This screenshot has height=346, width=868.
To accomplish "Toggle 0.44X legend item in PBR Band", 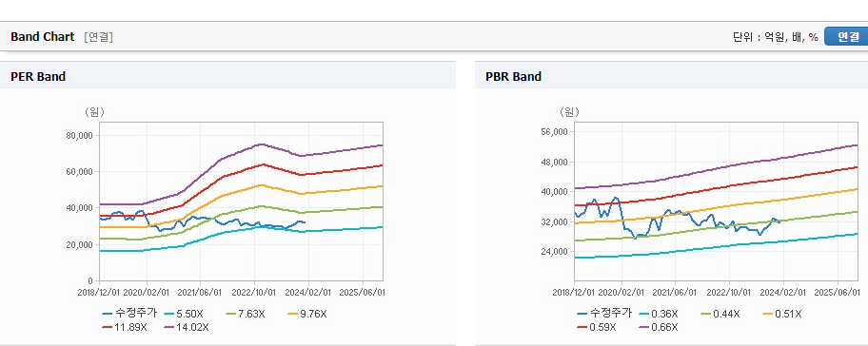I will point(720,314).
